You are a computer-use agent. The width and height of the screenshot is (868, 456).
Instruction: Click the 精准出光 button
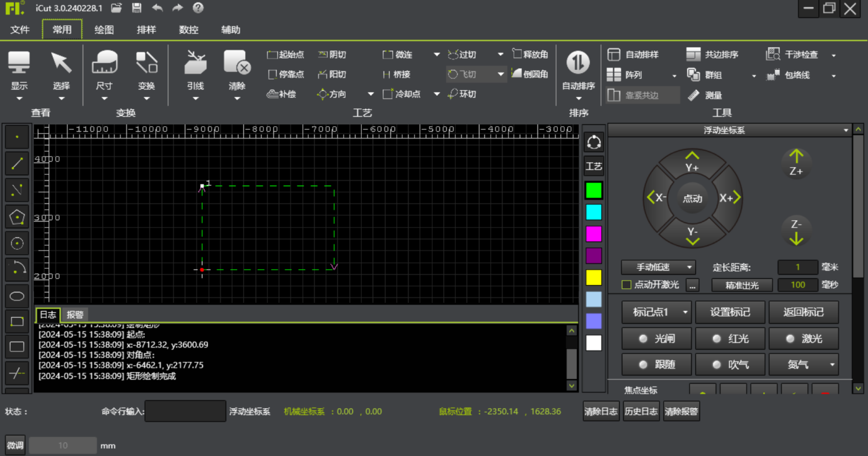742,285
